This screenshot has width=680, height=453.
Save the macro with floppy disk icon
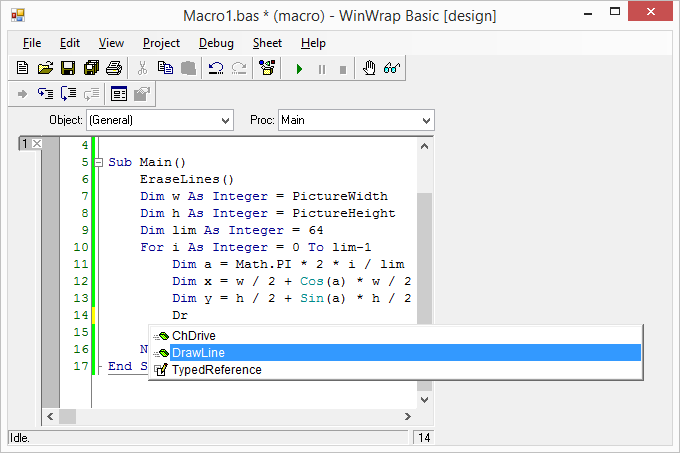[68, 68]
